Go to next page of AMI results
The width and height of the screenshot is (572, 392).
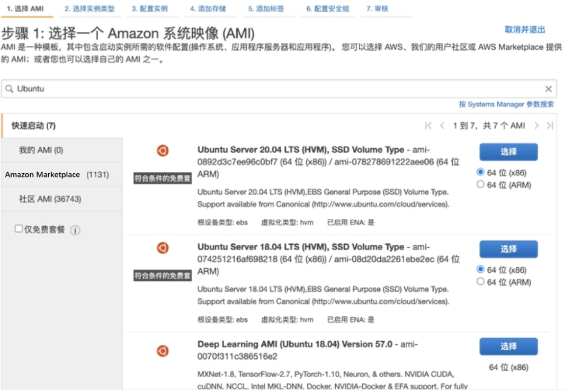(536, 126)
